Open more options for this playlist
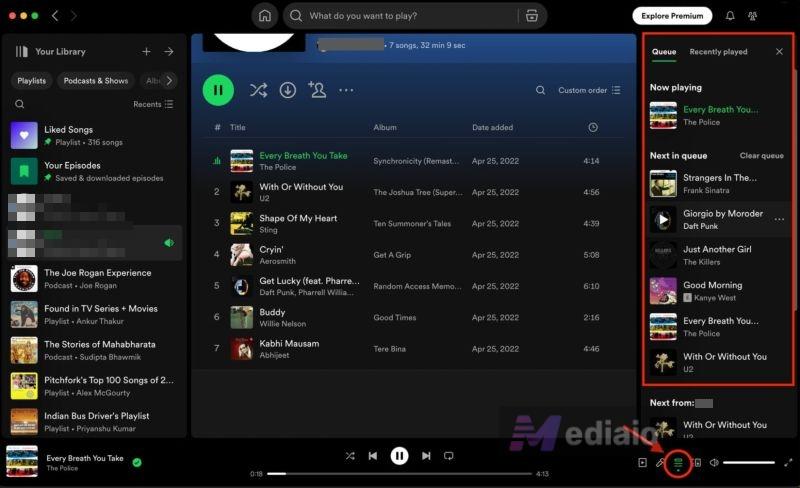Viewport: 800px width, 488px height. 346,90
